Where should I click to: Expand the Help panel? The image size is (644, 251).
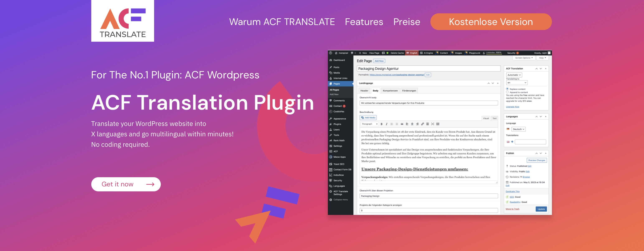tap(542, 58)
